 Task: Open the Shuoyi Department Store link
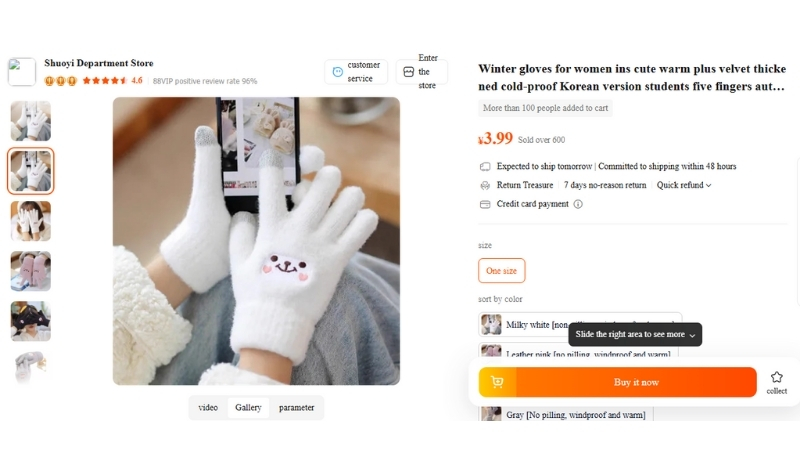98,63
